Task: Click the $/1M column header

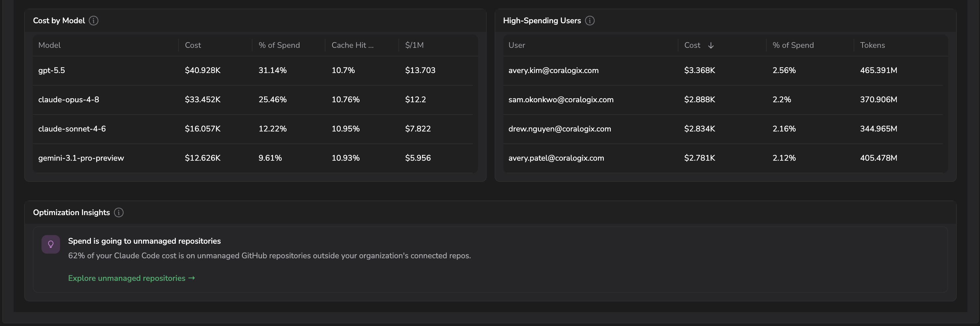Action: 414,45
